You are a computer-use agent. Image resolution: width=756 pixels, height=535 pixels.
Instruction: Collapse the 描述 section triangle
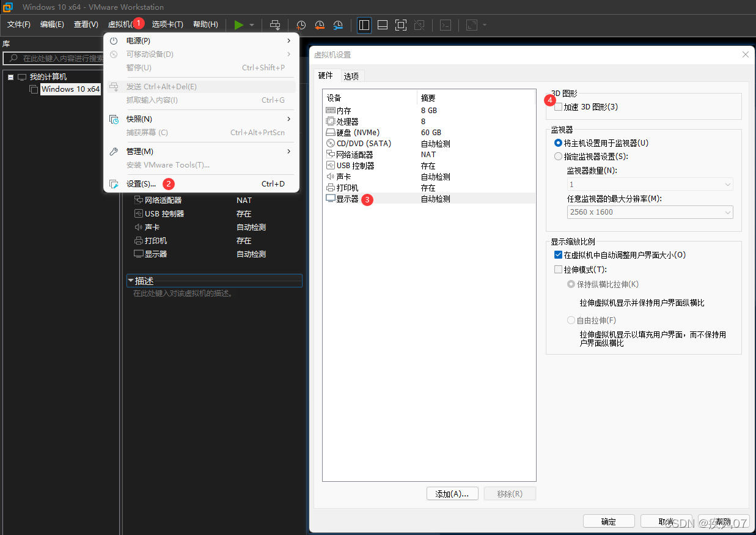(130, 281)
